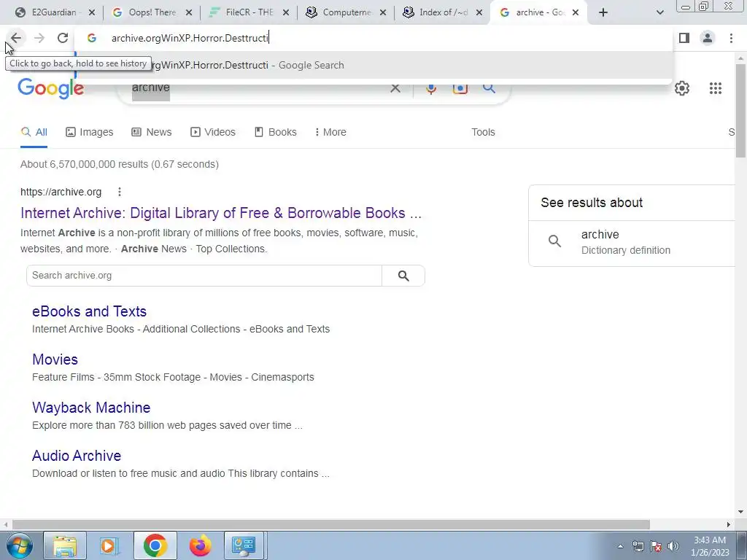Open the Internet Archive result link
Screen dimensions: 747x560
[221, 213]
